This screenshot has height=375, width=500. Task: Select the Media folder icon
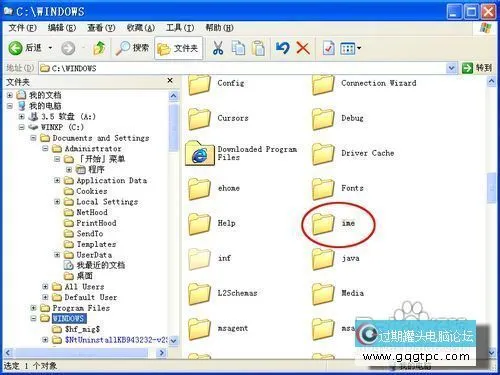pyautogui.click(x=323, y=294)
